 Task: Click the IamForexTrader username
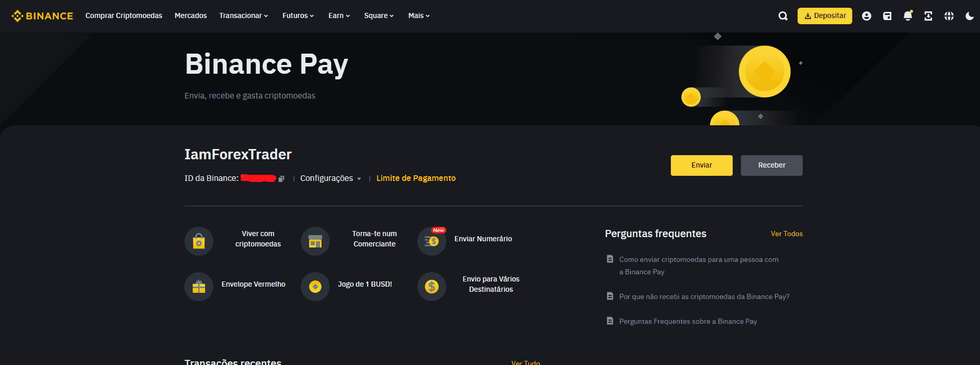pyautogui.click(x=238, y=154)
